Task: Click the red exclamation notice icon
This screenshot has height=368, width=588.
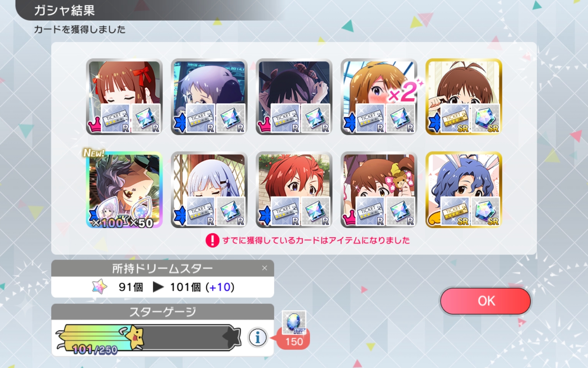Action: [212, 240]
